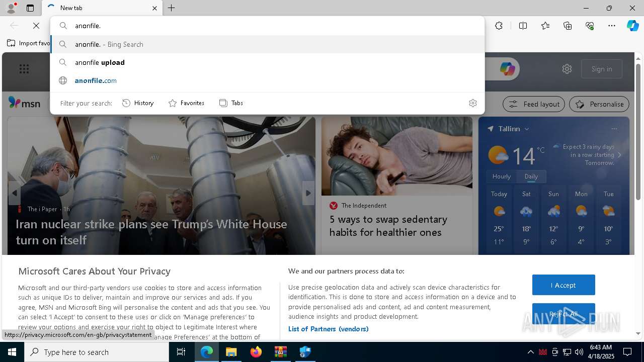Open weather card more options

(x=614, y=129)
